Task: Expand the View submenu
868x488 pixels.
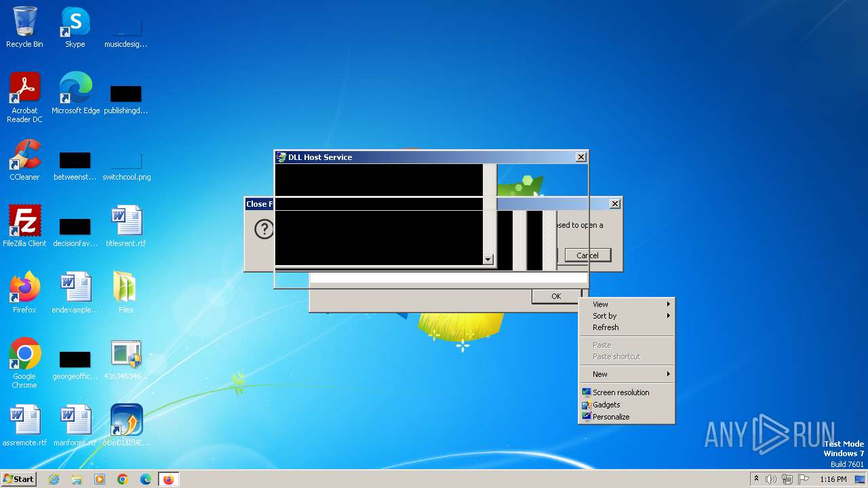Action: tap(627, 304)
